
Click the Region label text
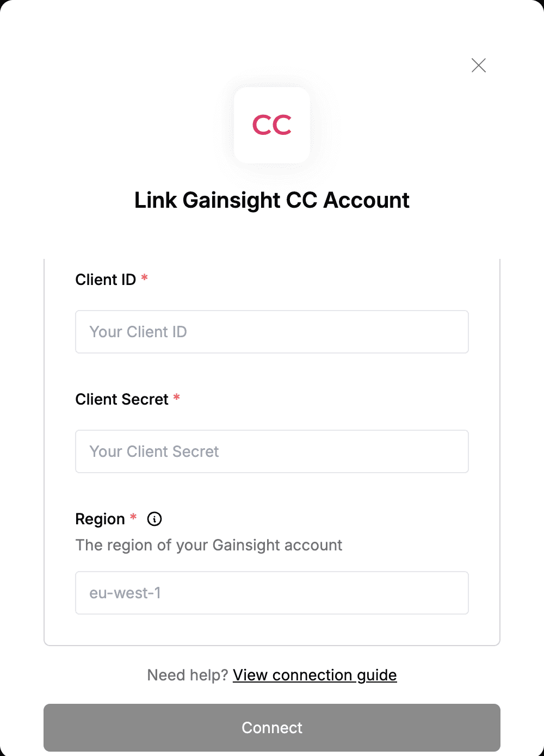point(100,519)
